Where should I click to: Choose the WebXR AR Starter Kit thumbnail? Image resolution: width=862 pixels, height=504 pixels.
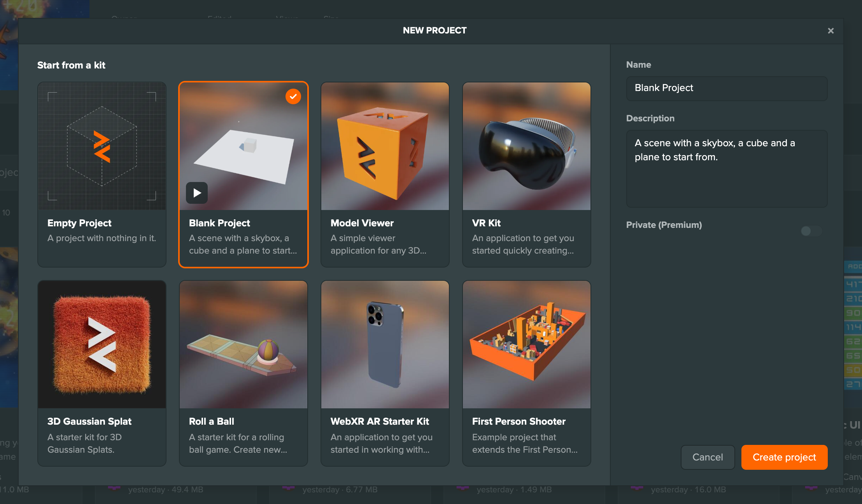pos(385,345)
